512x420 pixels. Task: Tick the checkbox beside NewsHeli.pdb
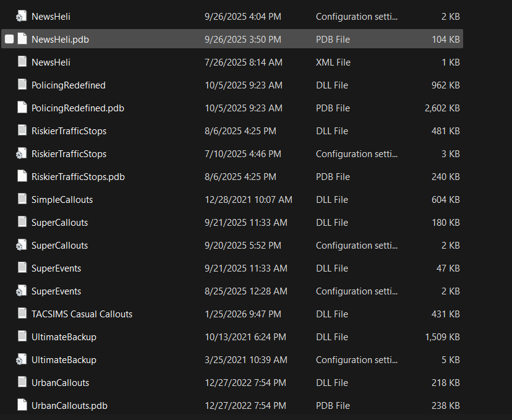(9, 40)
